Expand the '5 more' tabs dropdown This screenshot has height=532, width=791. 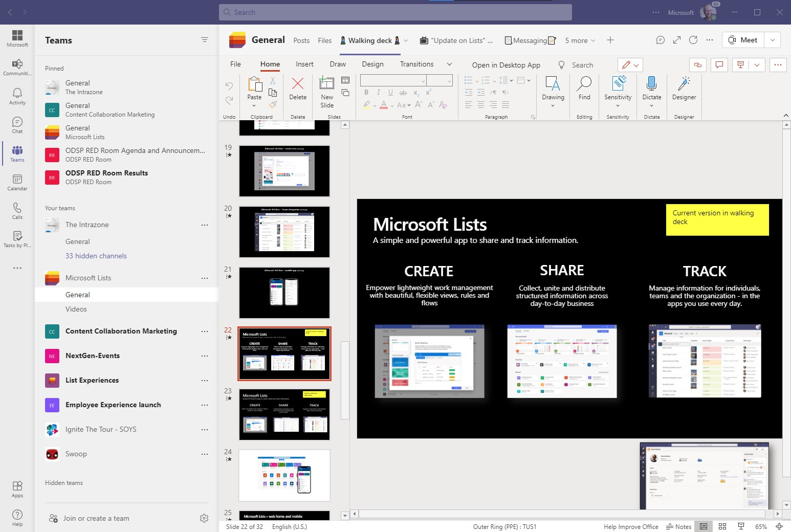580,40
